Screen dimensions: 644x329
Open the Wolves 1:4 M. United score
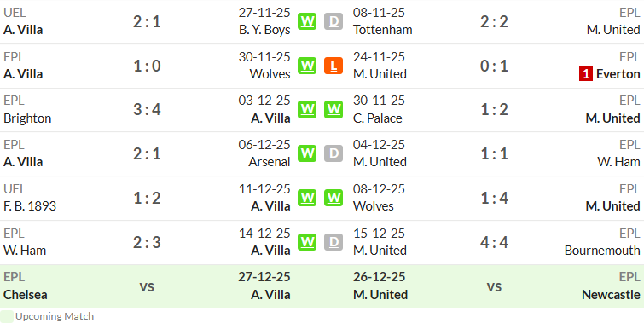pyautogui.click(x=494, y=198)
